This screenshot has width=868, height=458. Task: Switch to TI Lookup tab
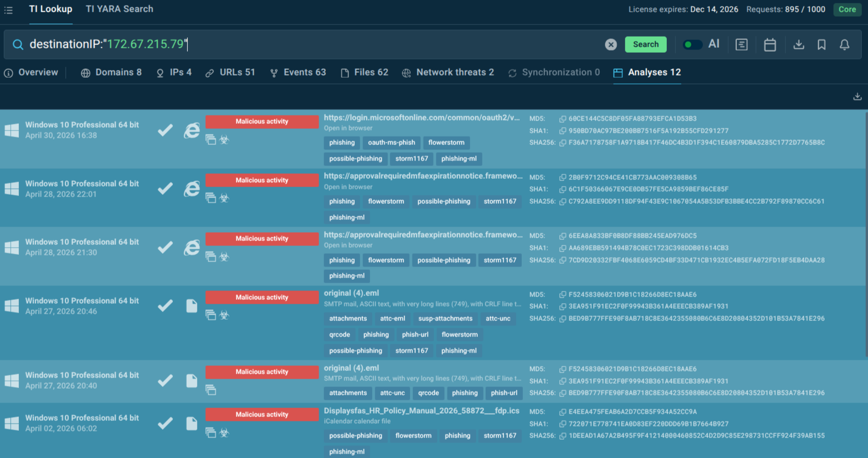(51, 9)
